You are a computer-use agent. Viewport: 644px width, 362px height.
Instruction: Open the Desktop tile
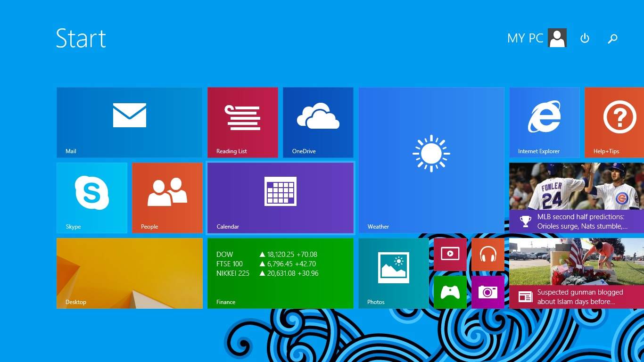(x=129, y=273)
